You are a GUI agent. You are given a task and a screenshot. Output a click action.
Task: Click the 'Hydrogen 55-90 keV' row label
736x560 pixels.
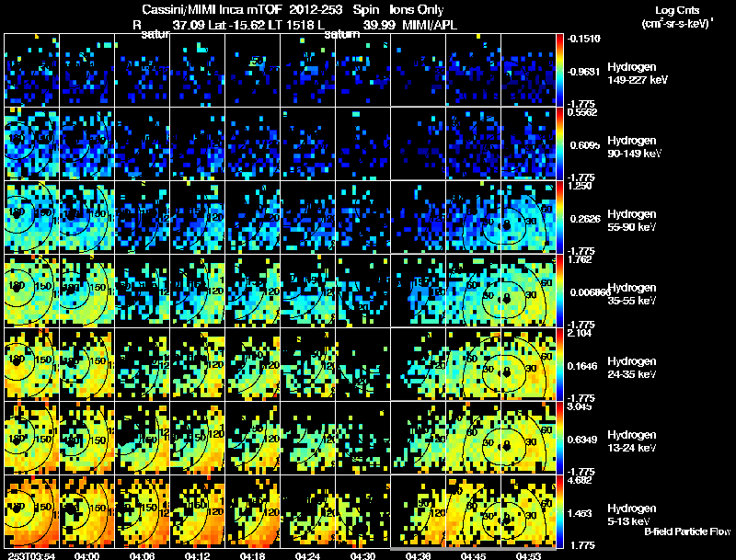632,221
